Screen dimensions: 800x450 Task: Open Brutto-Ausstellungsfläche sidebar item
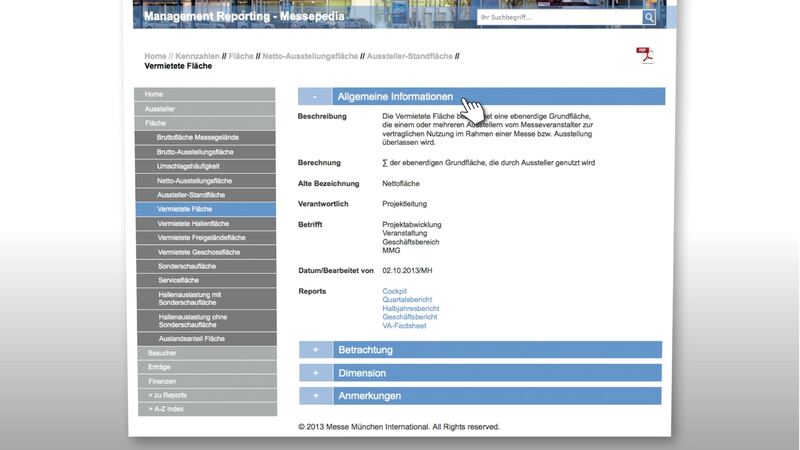[x=205, y=152]
